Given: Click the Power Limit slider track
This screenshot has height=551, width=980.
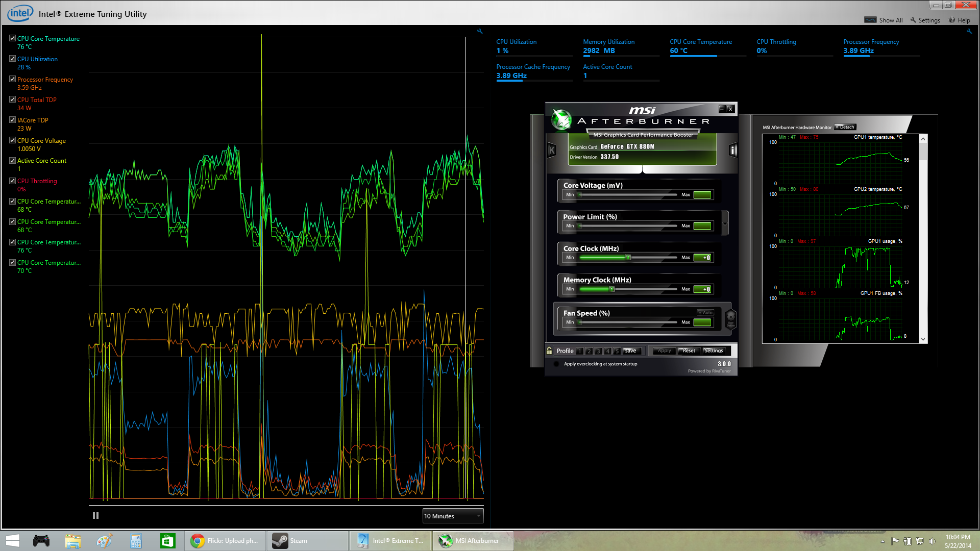Looking at the screenshot, I should pyautogui.click(x=628, y=226).
